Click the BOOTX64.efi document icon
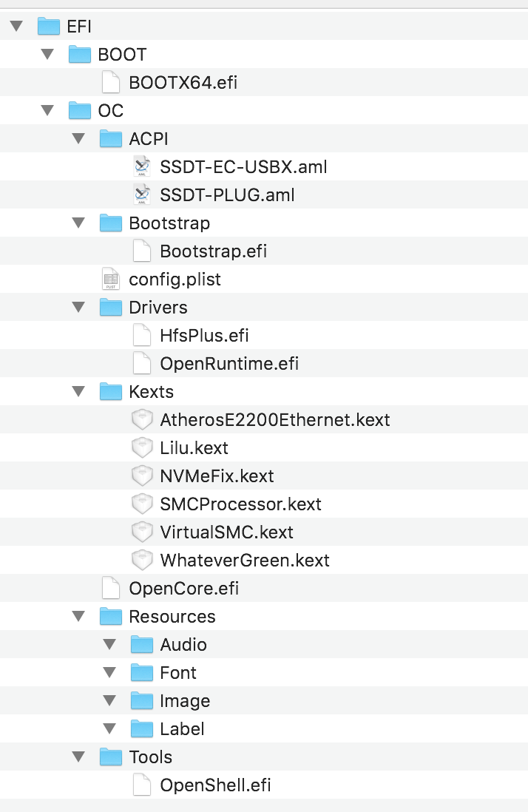The height and width of the screenshot is (812, 528). click(110, 83)
